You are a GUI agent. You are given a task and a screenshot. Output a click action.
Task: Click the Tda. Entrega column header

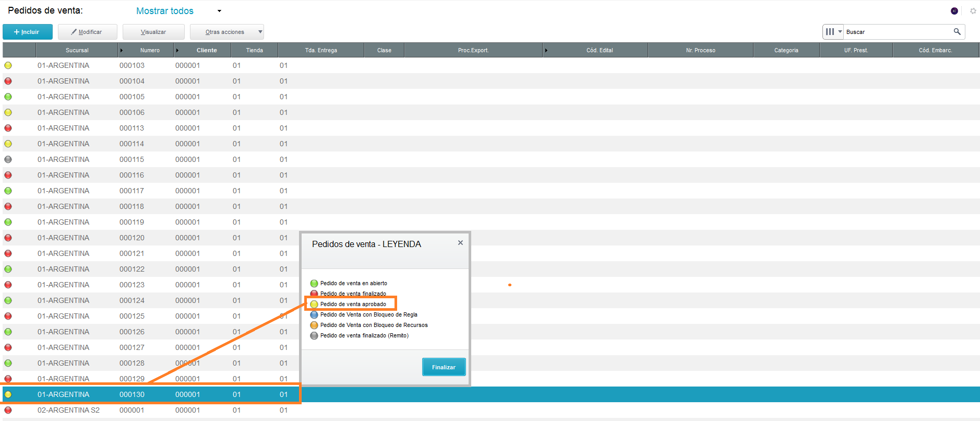[321, 50]
